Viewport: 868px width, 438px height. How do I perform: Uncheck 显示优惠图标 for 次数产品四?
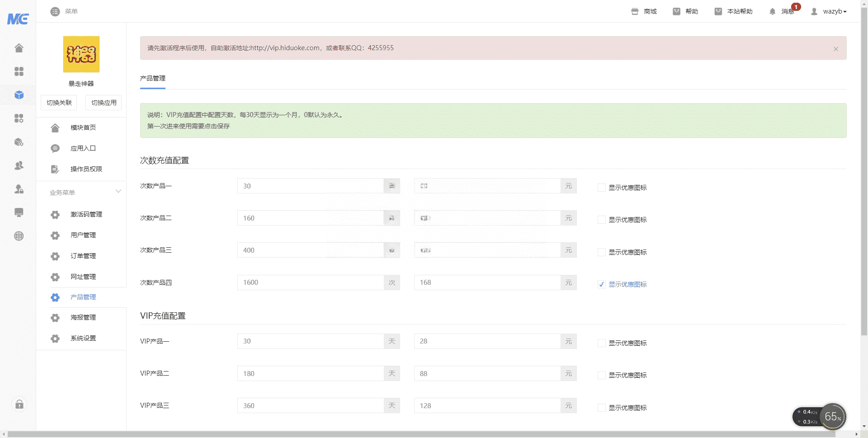tap(601, 284)
